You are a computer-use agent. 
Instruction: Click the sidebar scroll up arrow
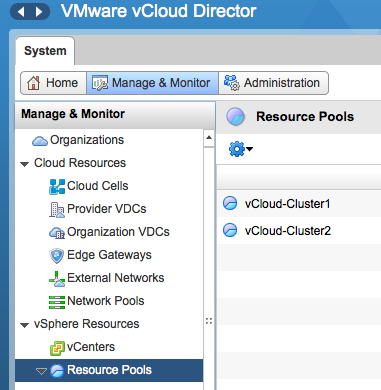click(x=209, y=137)
